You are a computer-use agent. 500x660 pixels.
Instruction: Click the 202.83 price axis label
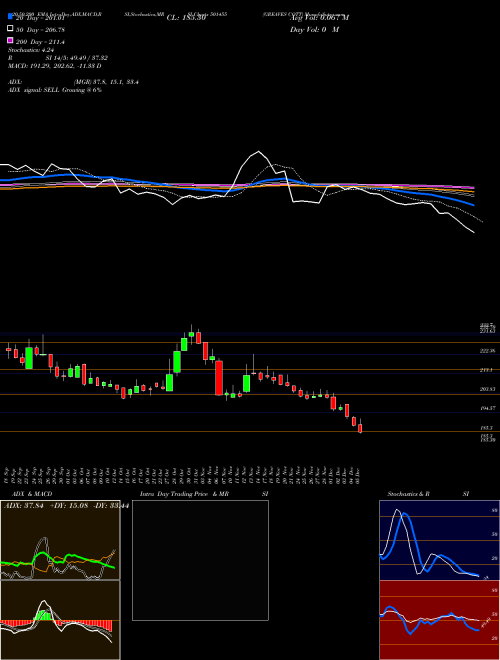coord(487,389)
